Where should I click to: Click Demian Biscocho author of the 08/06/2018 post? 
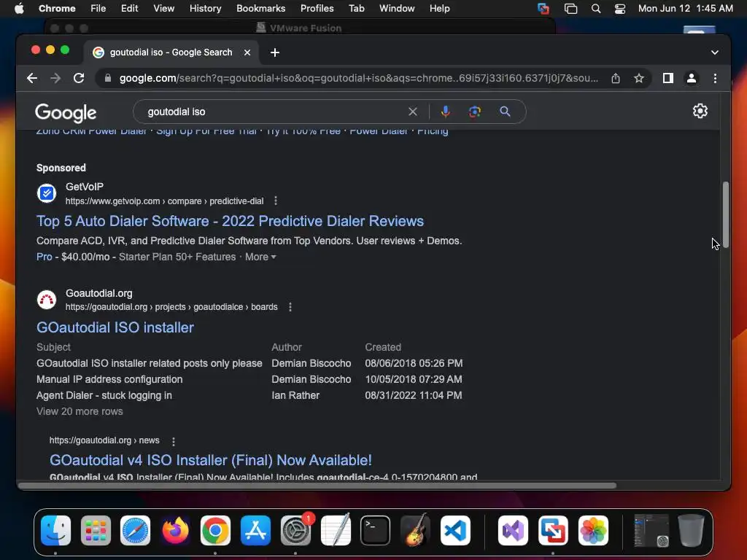coord(311,363)
